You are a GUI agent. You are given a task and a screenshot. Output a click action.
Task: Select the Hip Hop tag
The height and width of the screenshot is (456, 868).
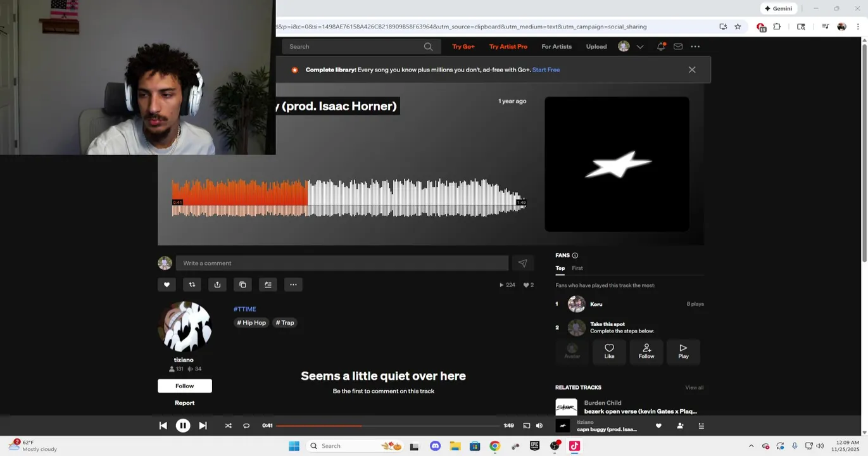pyautogui.click(x=251, y=322)
